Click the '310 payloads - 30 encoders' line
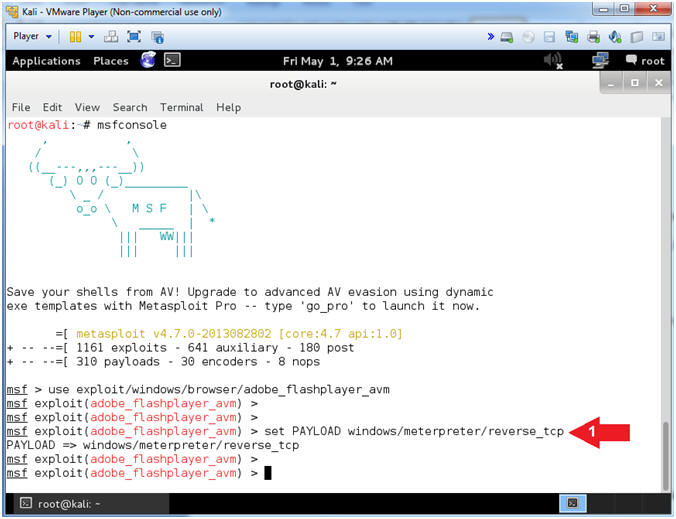The height and width of the screenshot is (519, 676). click(x=163, y=362)
